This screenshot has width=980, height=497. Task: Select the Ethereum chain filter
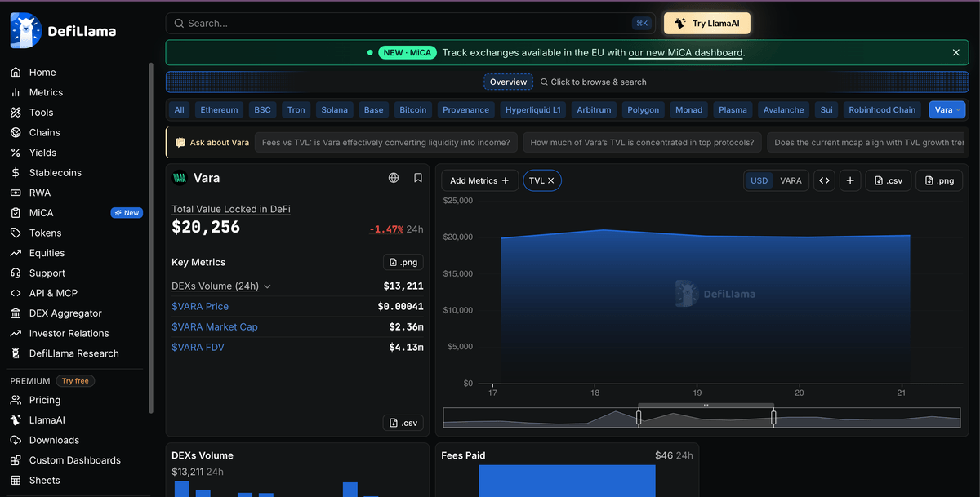(219, 109)
